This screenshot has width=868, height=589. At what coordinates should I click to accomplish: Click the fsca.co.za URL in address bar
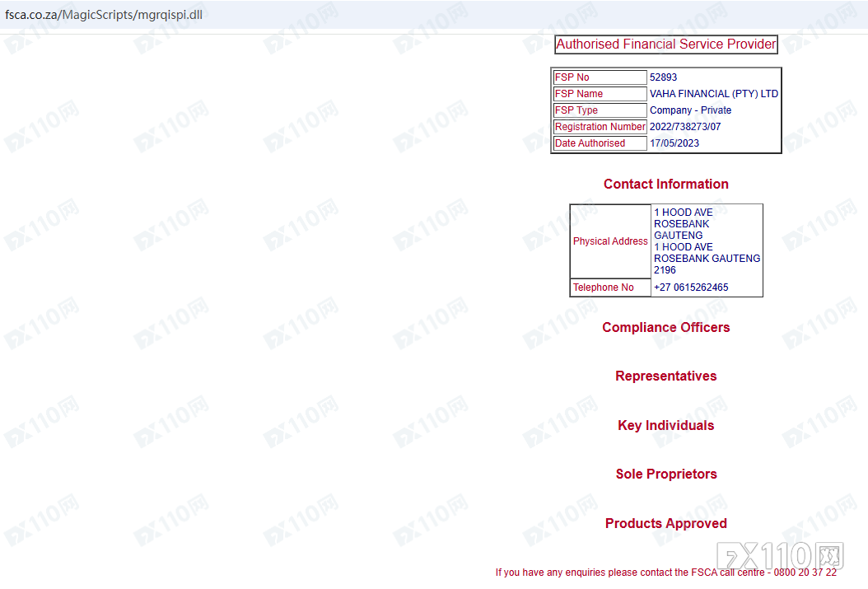(104, 16)
